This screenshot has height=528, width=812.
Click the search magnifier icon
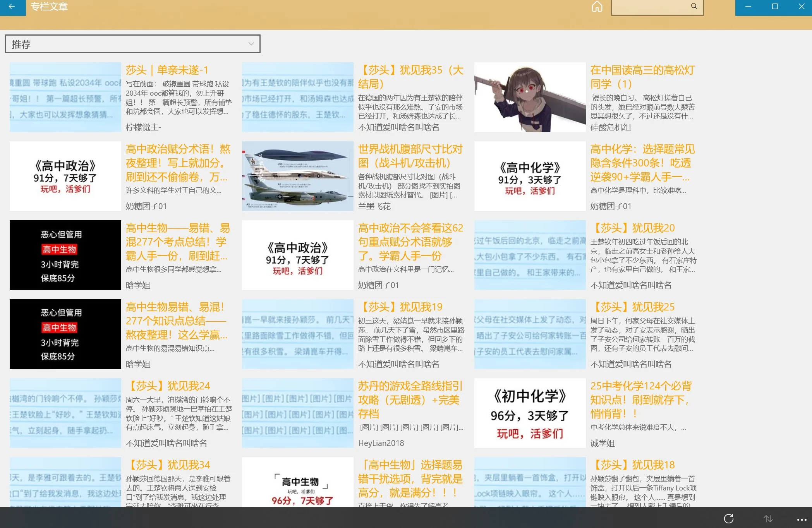click(x=694, y=6)
